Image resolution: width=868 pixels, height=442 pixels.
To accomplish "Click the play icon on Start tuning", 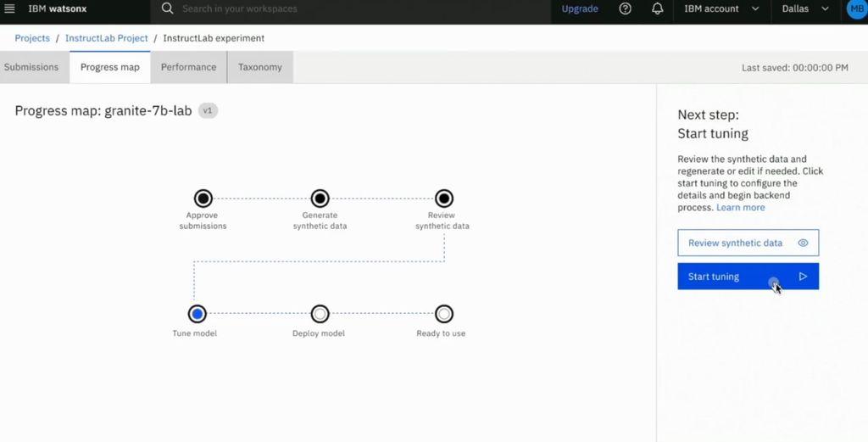I will (804, 277).
